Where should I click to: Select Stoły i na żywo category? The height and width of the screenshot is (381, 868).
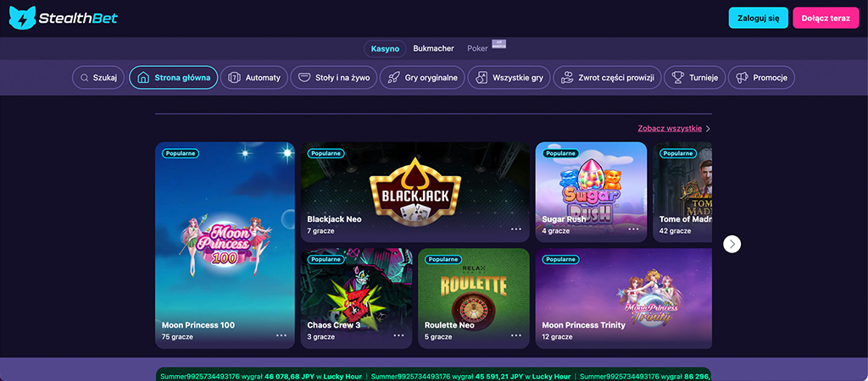pos(334,77)
